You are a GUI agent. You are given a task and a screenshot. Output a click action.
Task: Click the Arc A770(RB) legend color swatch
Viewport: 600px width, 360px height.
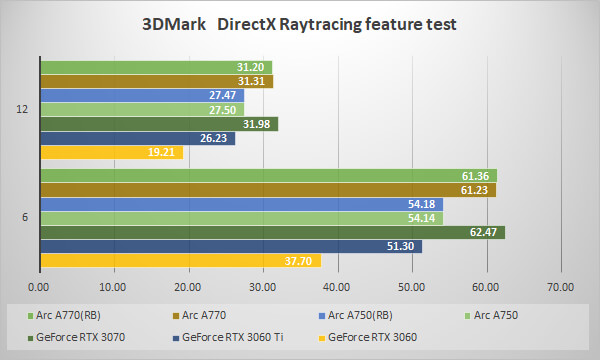(x=30, y=316)
